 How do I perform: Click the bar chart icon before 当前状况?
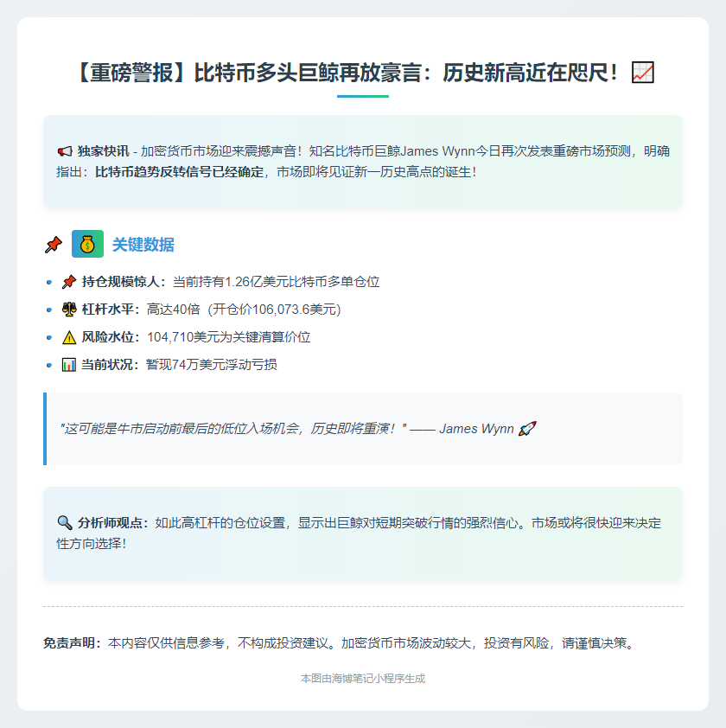tap(69, 365)
